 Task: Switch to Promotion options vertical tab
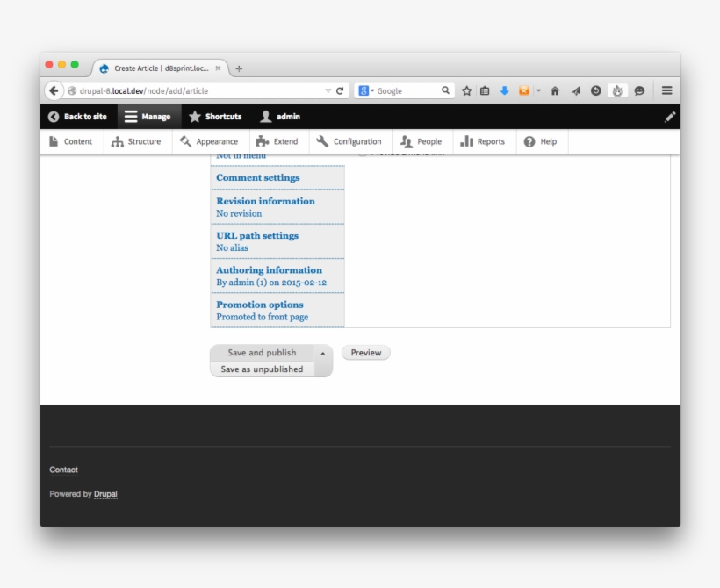(260, 305)
